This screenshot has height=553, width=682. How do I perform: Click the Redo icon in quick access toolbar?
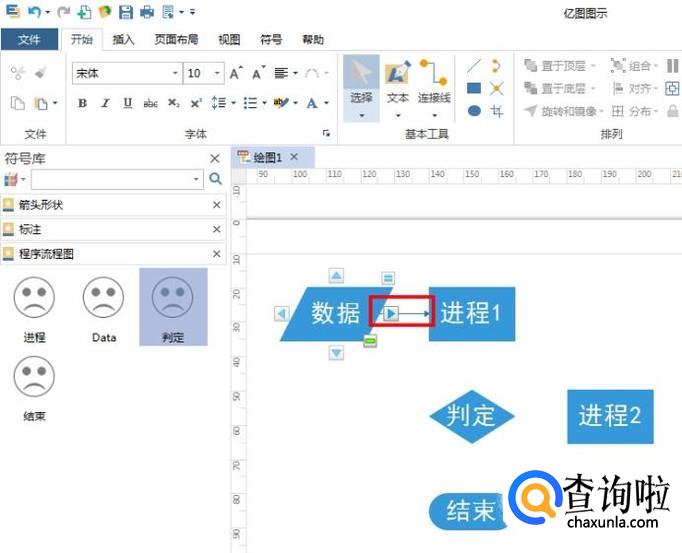(63, 12)
